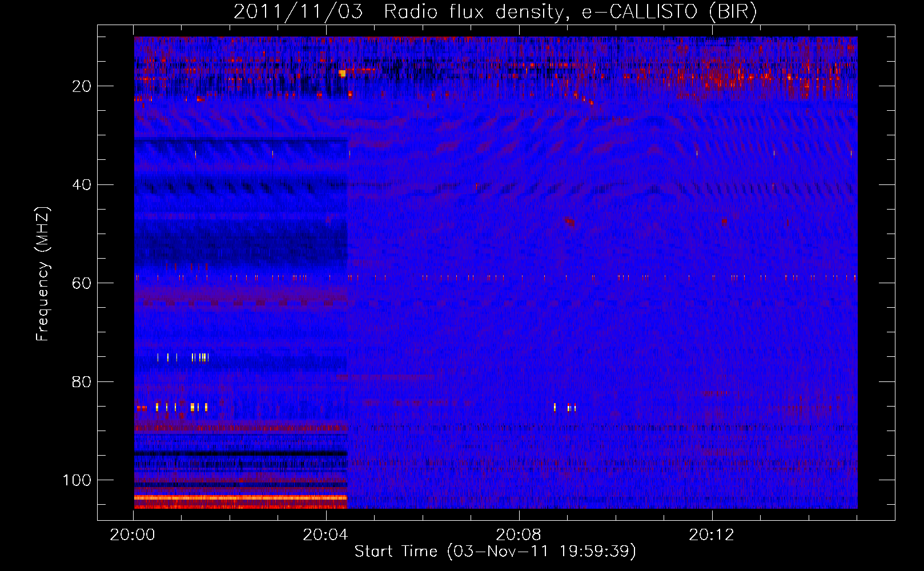Screen dimensions: 924x571
Task: Click the bright yellow-red band near 104 MHz
Action: [240, 498]
